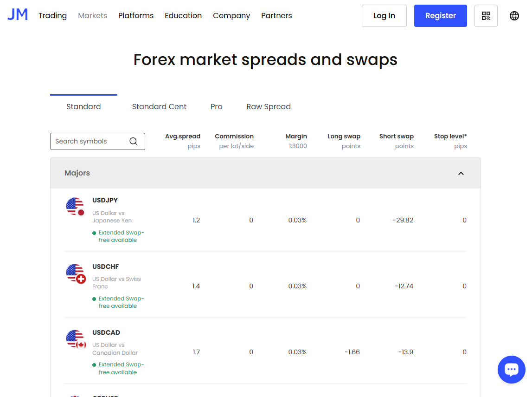Click the JM logo

pos(17,14)
